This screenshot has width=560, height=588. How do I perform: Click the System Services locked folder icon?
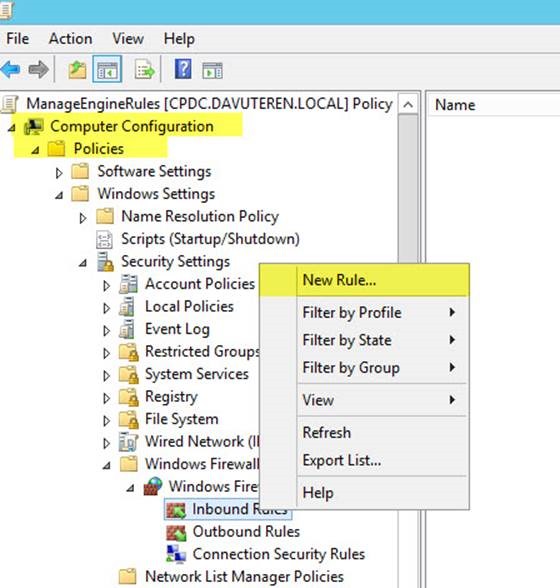[x=129, y=375]
